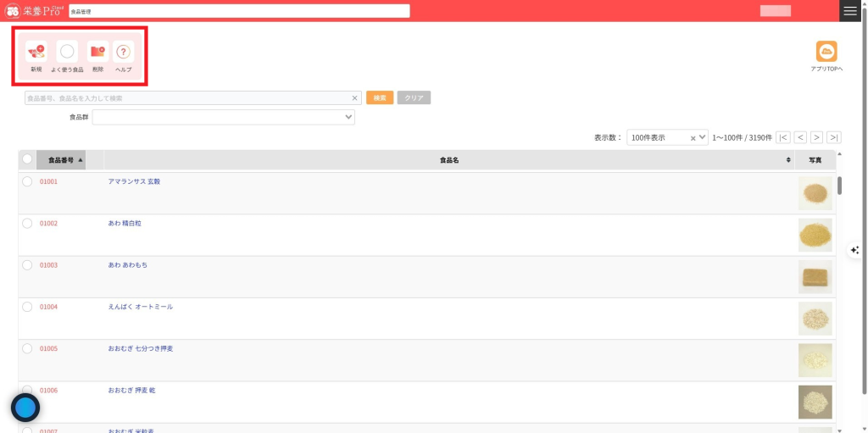Viewport: 868px width, 433px height.
Task: Select the row checkbox for 01001
Action: (x=27, y=181)
